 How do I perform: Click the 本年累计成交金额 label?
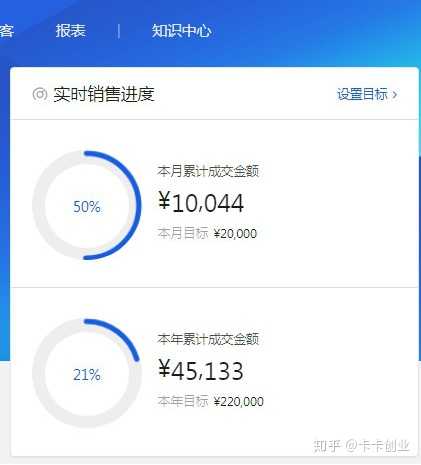click(208, 339)
